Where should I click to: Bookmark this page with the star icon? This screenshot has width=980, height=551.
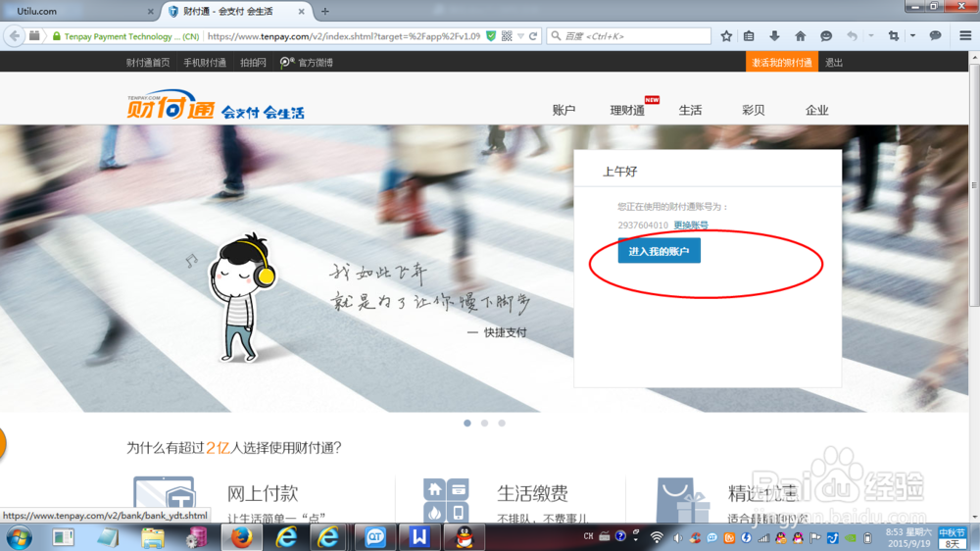(x=726, y=36)
